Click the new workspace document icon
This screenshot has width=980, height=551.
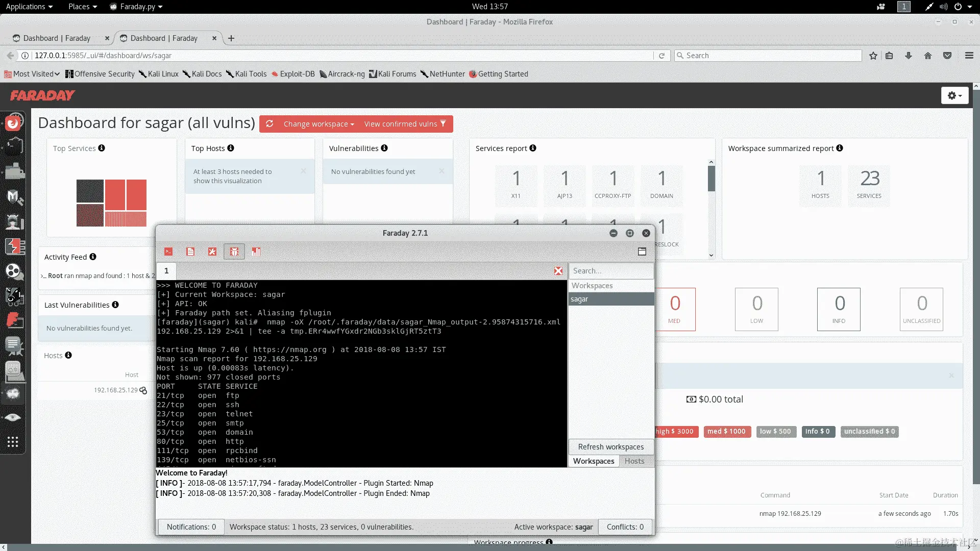[x=190, y=252]
